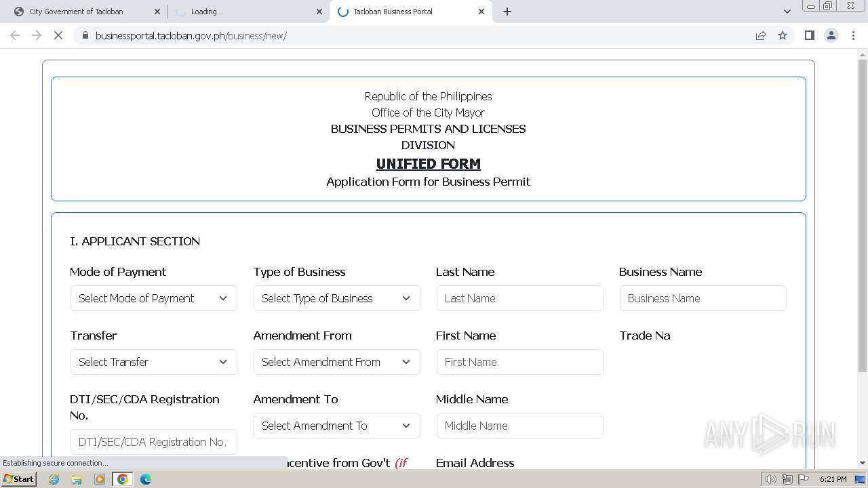Screen dimensions: 868x488
Task: Click the I. APPLICANT SECTION heading
Action: 135,241
